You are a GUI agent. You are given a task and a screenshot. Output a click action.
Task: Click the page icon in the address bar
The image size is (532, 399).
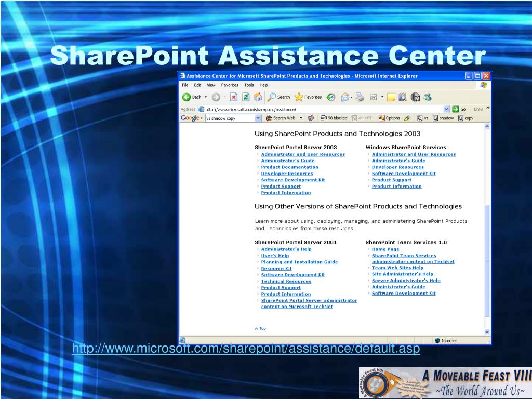(201, 109)
